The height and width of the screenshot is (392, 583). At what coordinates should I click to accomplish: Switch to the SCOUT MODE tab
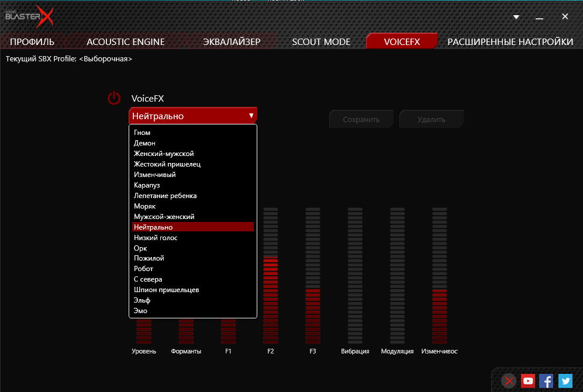pos(321,41)
